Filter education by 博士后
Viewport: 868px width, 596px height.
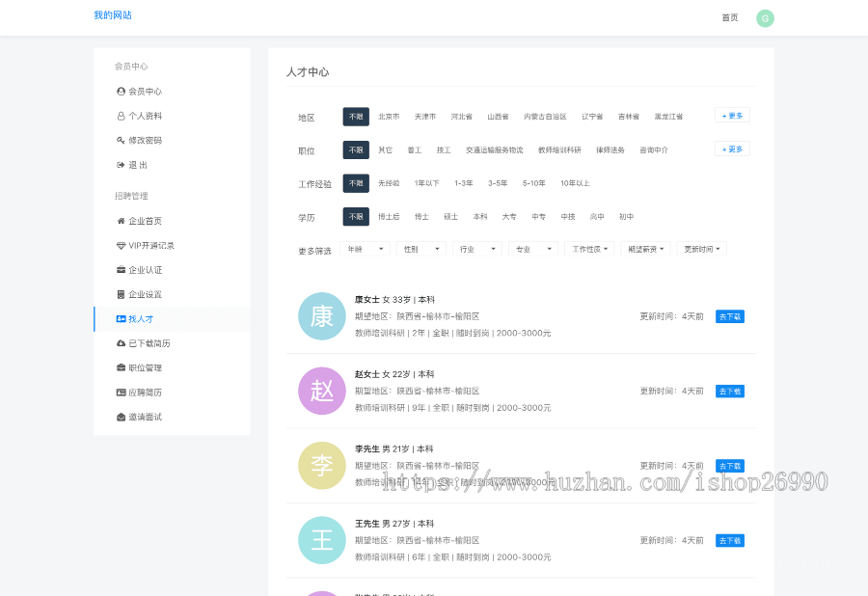(x=389, y=216)
